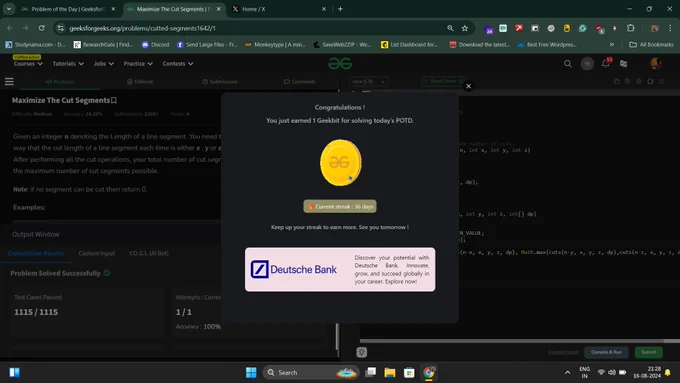Expand the Practice menu
This screenshot has height=383, width=680.
(x=138, y=64)
